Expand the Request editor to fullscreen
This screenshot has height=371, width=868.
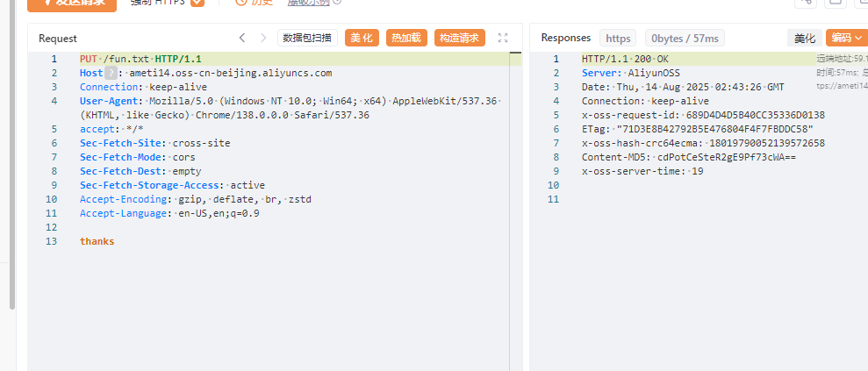click(503, 38)
